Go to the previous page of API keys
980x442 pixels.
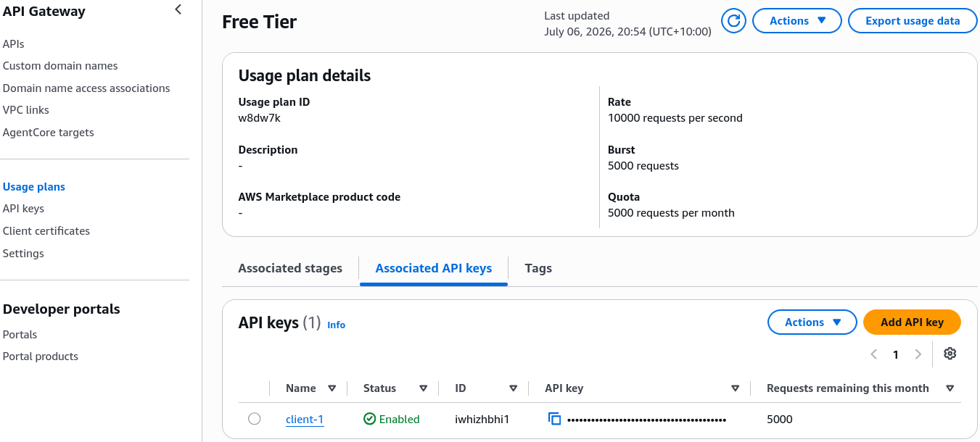point(874,354)
